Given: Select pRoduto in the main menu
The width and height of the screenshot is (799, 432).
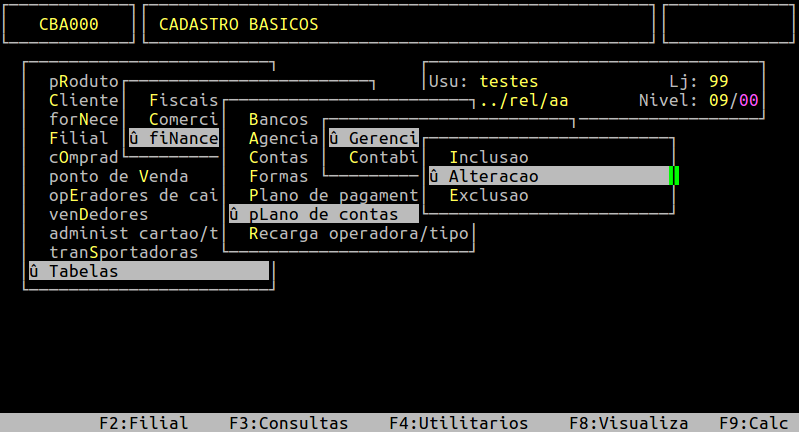Looking at the screenshot, I should point(83,82).
